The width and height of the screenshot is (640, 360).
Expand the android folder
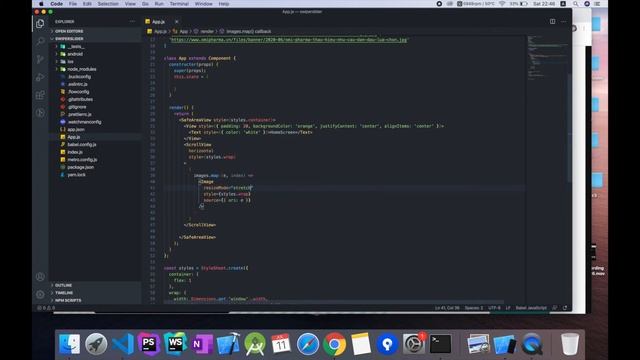pyautogui.click(x=75, y=54)
